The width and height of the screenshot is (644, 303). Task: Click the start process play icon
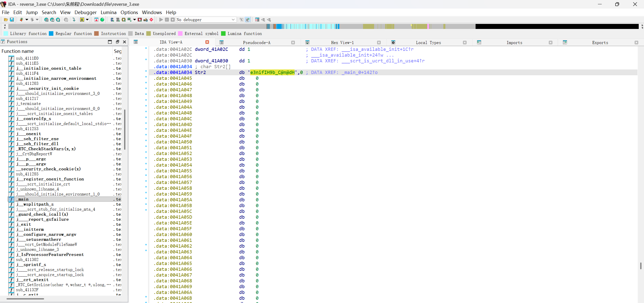click(161, 20)
